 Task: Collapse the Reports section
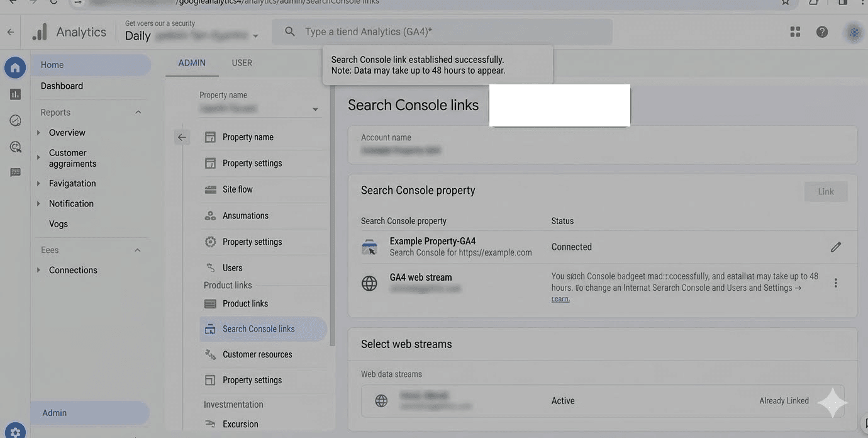138,113
